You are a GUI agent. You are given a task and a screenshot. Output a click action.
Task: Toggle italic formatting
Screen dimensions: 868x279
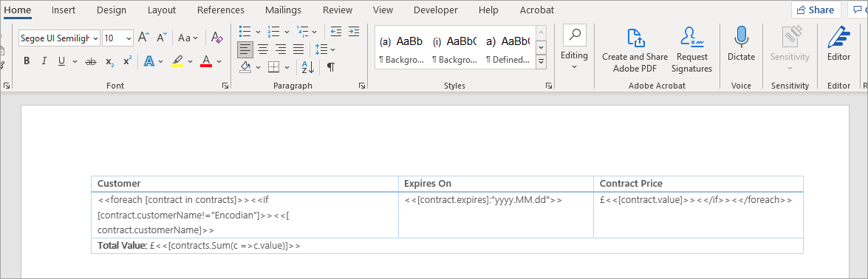44,61
